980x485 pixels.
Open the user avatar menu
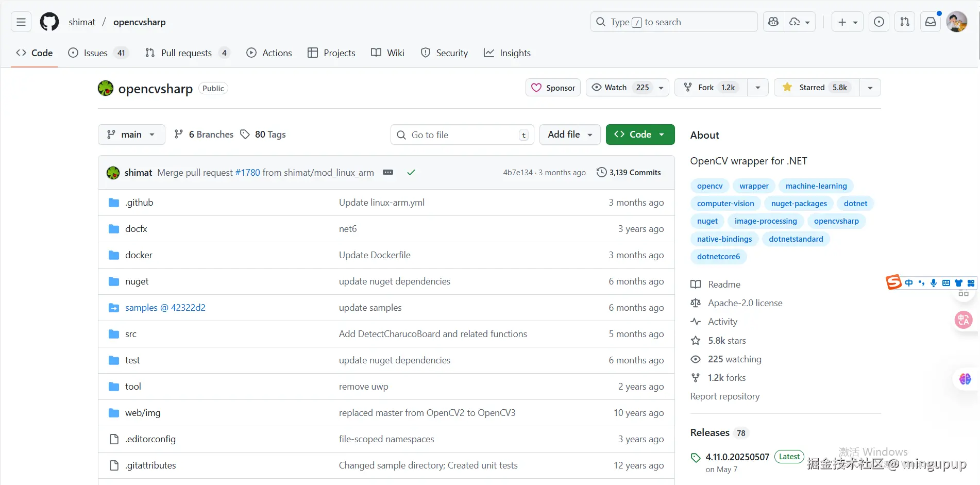pyautogui.click(x=956, y=22)
